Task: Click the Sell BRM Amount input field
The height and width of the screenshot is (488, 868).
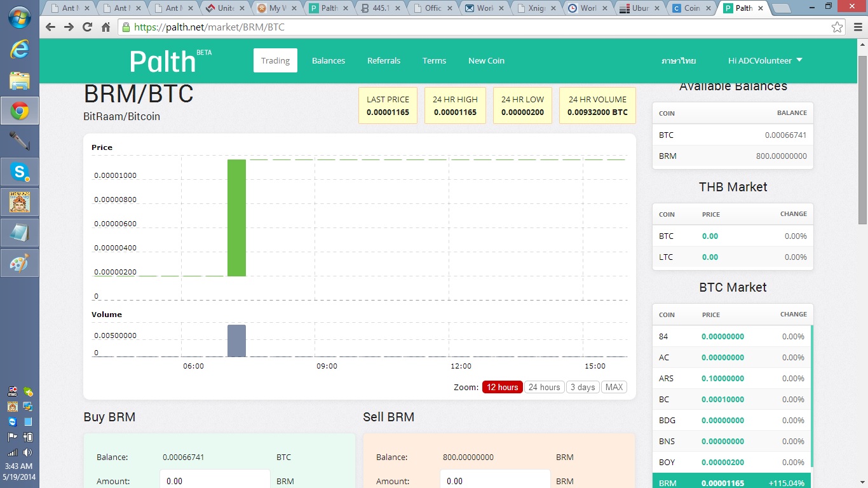Action: coord(495,480)
